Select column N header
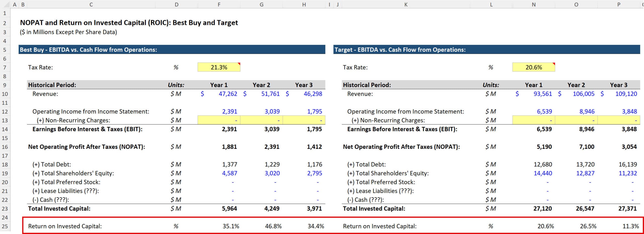This screenshot has width=644, height=234. pyautogui.click(x=533, y=5)
